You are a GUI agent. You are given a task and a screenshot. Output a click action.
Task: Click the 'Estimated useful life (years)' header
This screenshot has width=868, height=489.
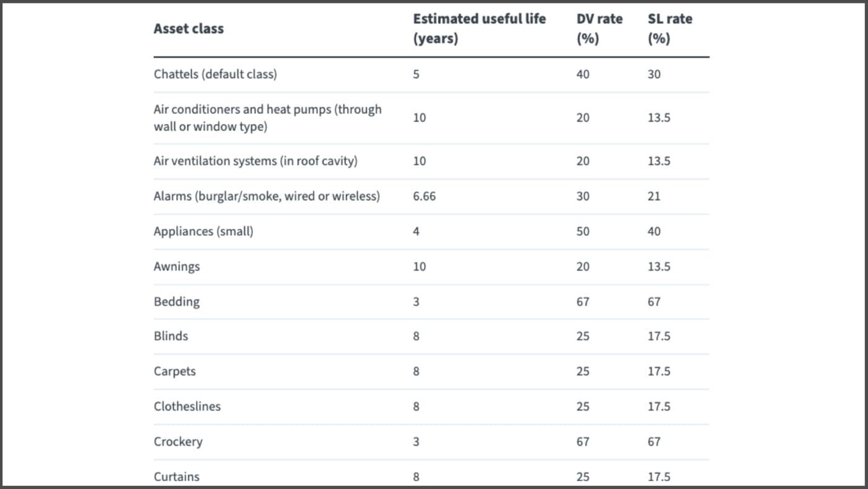(x=479, y=29)
